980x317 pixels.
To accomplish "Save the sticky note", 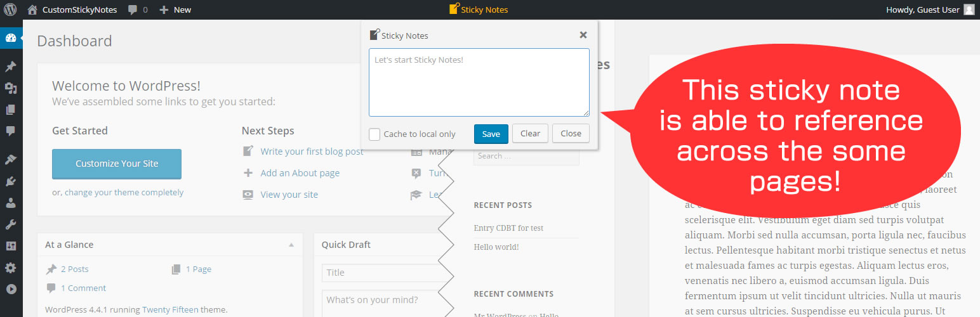I will [491, 133].
